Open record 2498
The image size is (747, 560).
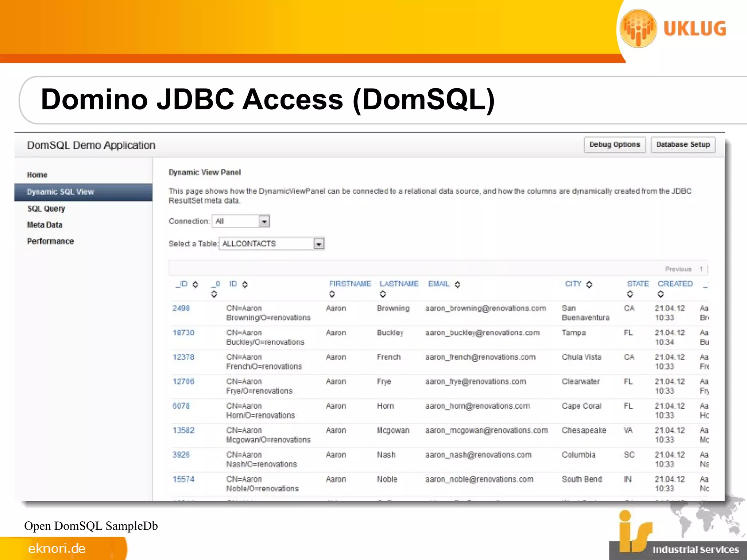(x=181, y=308)
